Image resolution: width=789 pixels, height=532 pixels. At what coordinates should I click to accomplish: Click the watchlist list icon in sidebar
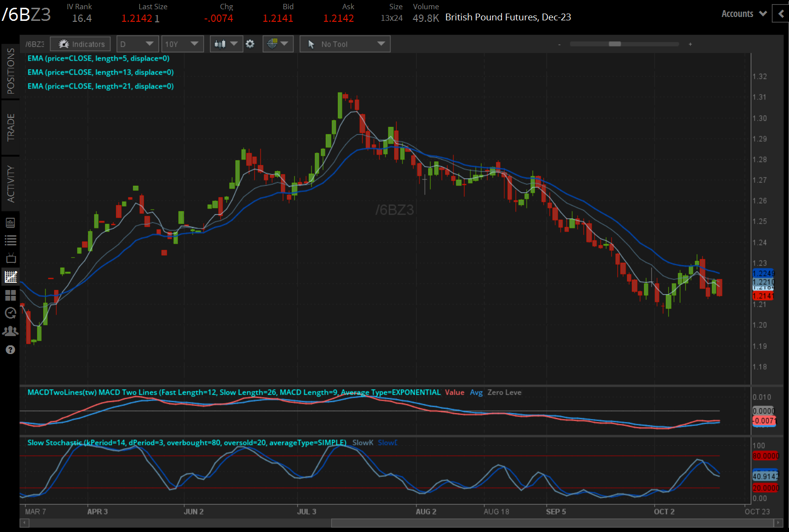(x=10, y=240)
